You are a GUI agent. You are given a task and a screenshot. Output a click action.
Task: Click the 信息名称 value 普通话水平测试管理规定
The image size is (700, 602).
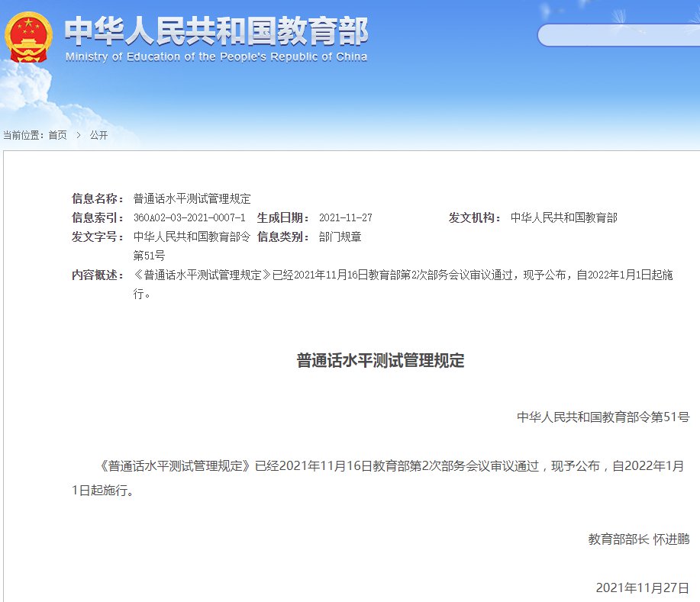[192, 198]
